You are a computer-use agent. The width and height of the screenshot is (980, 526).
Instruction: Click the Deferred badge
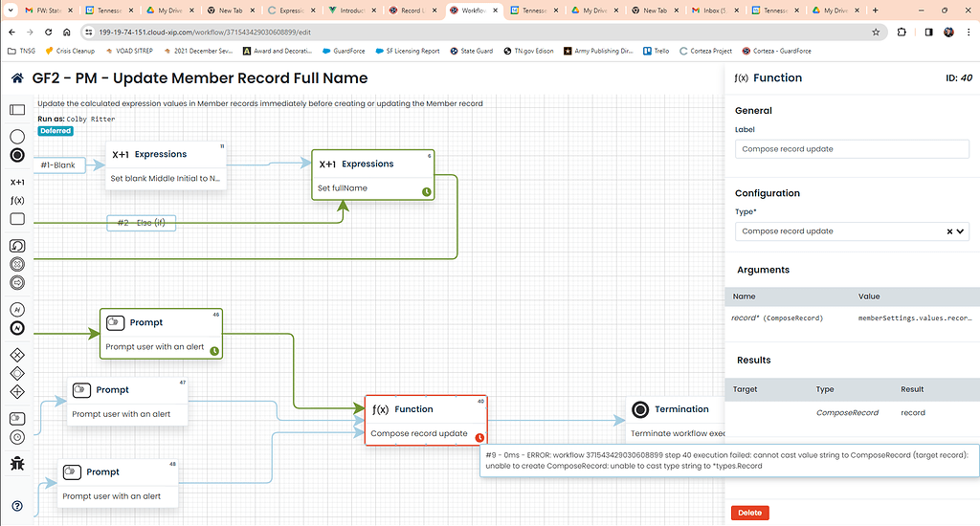[x=56, y=131]
